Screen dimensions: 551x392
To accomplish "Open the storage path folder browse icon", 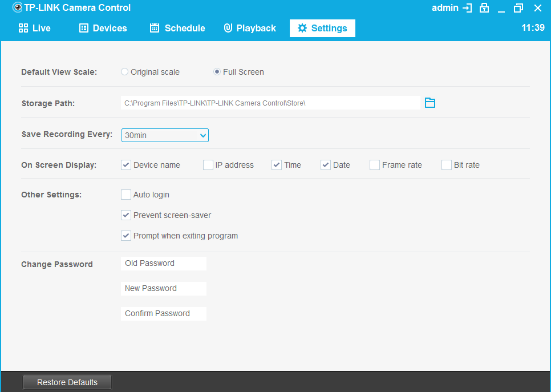I will point(430,103).
